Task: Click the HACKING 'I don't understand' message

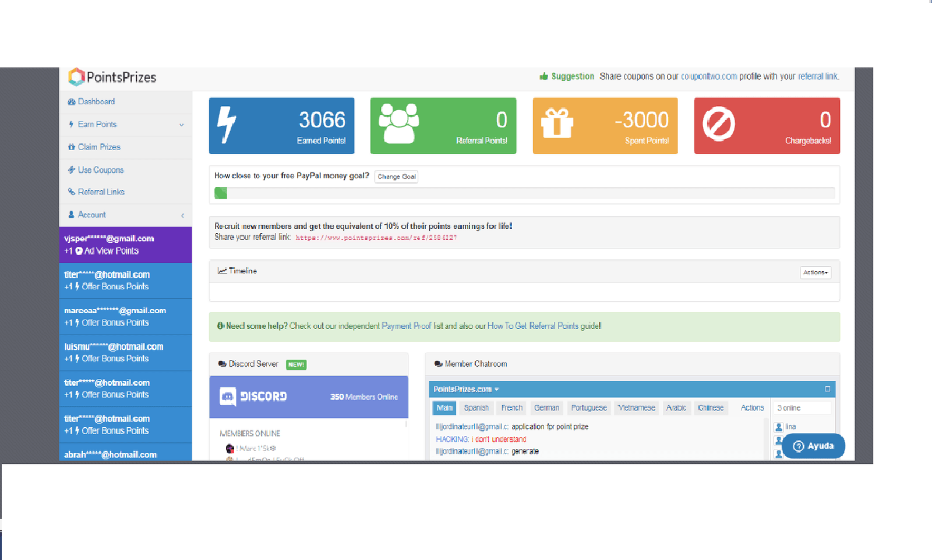Action: click(x=481, y=440)
